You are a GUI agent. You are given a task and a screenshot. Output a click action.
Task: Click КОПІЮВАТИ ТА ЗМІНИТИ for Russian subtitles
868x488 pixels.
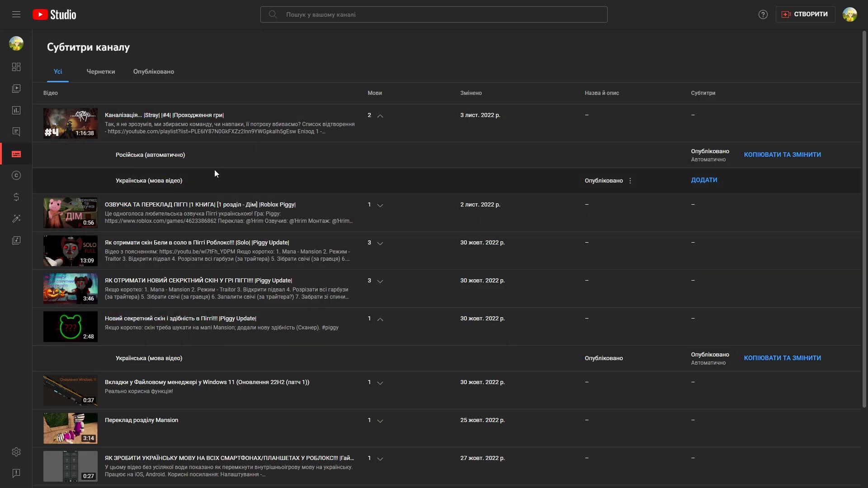point(782,155)
